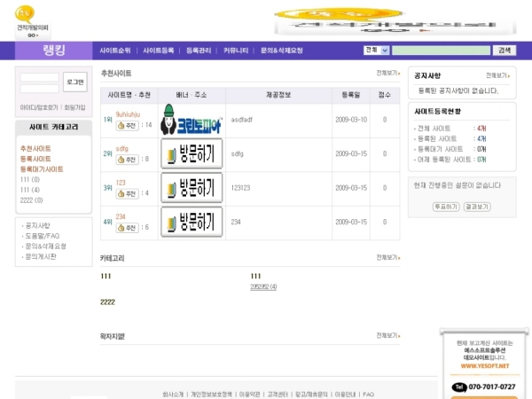Recommend the sdfg site with 추천 button
532x399 pixels.
click(x=128, y=160)
